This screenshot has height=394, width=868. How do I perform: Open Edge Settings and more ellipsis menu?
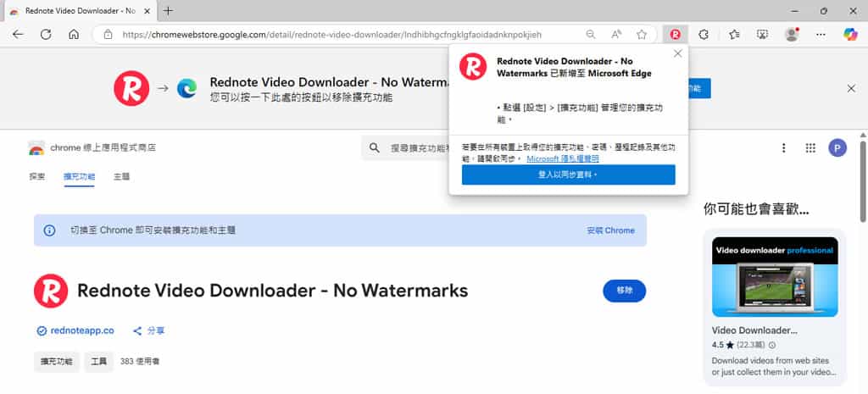tap(821, 34)
